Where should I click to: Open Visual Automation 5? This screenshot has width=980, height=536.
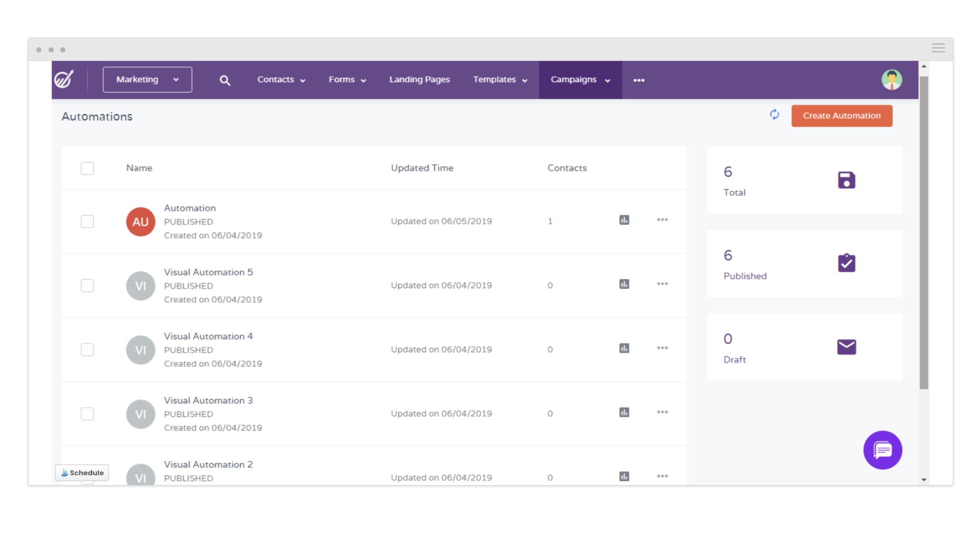[208, 272]
